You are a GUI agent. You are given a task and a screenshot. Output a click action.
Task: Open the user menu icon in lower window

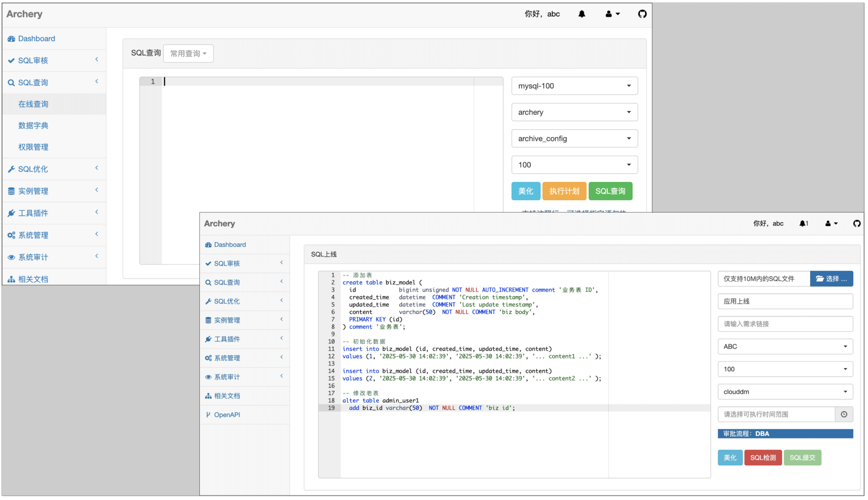(831, 224)
